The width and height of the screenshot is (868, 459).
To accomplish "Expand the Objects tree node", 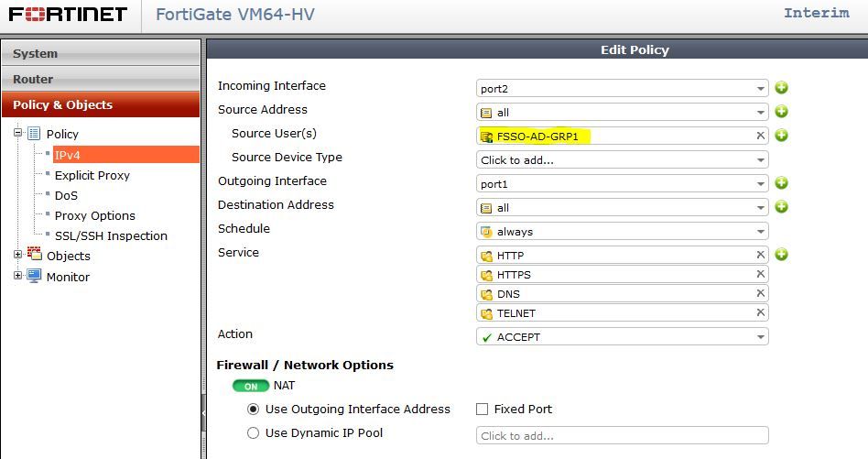I will tap(18, 255).
